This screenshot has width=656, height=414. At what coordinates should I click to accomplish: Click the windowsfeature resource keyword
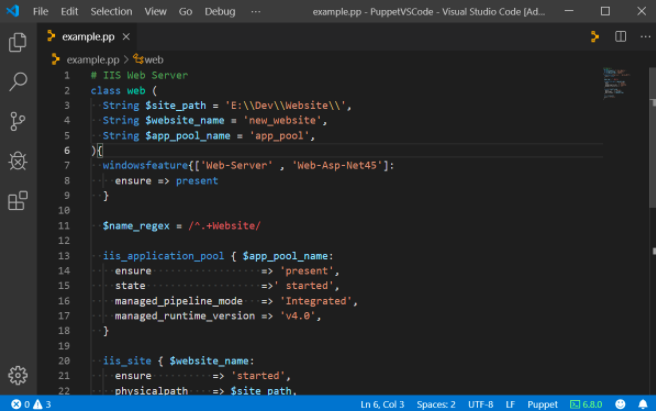(145, 166)
